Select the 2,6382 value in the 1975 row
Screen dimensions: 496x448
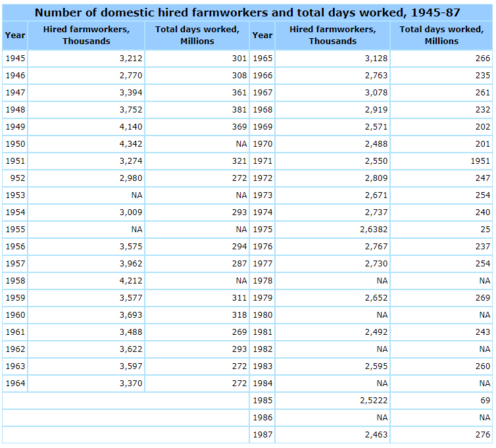(x=374, y=230)
